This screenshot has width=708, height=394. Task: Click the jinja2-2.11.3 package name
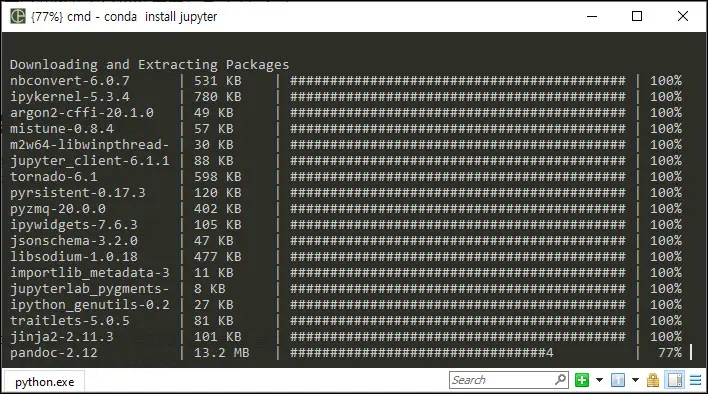point(62,337)
